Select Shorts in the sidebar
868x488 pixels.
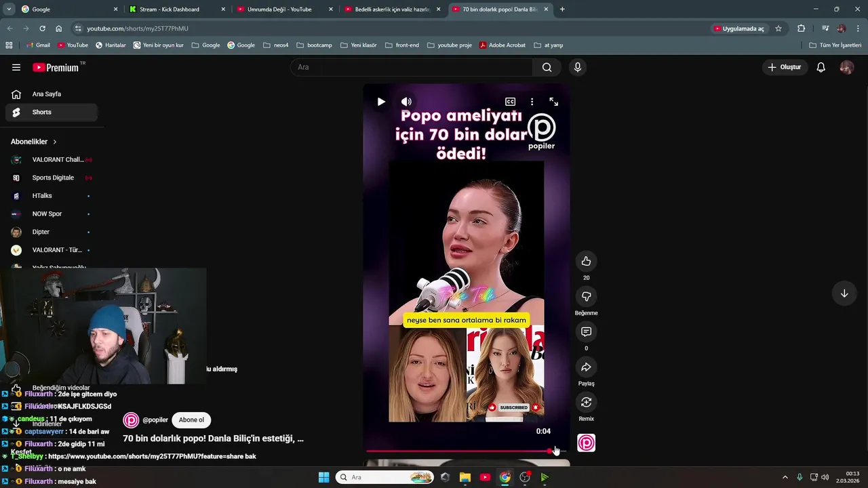click(52, 112)
